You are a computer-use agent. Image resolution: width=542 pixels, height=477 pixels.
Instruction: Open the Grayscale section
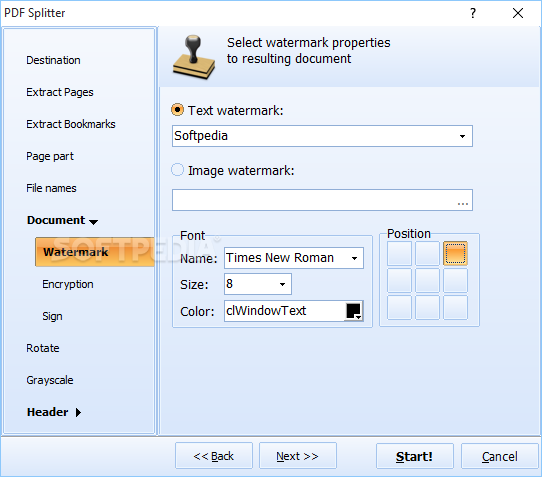(50, 380)
